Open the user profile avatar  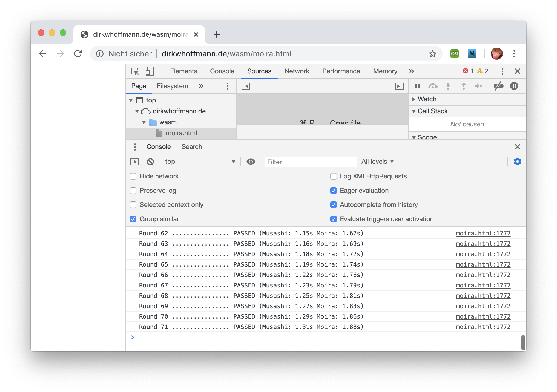click(496, 54)
